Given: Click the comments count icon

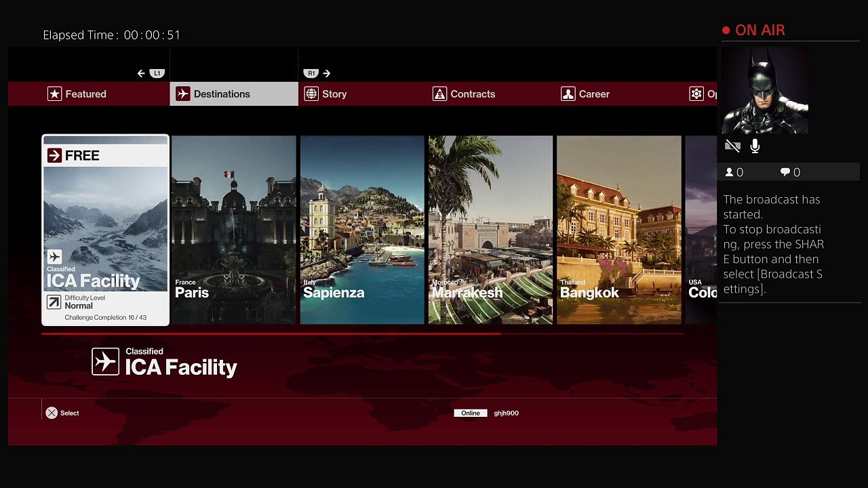Looking at the screenshot, I should 785,172.
